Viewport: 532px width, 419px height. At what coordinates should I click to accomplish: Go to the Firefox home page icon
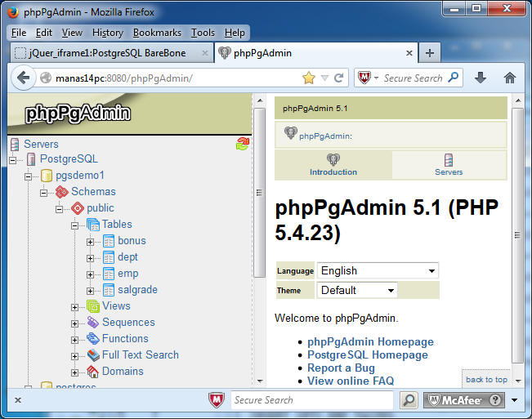point(510,78)
